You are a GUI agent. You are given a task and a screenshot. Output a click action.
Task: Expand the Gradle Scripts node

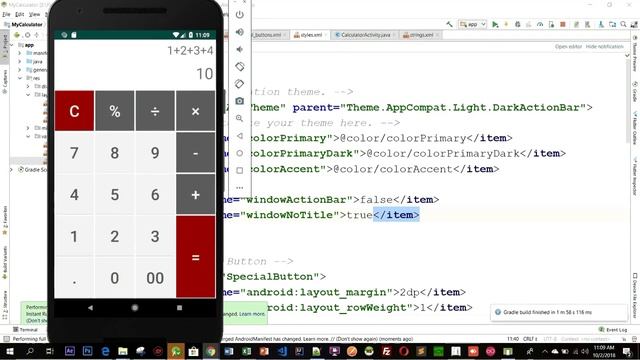pyautogui.click(x=11, y=169)
